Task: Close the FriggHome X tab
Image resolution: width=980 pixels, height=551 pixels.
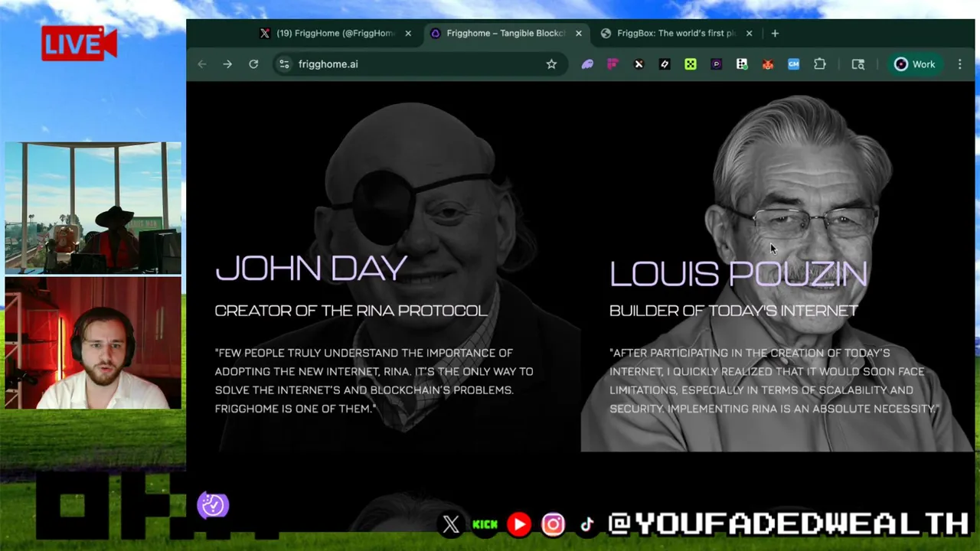Action: pos(408,33)
